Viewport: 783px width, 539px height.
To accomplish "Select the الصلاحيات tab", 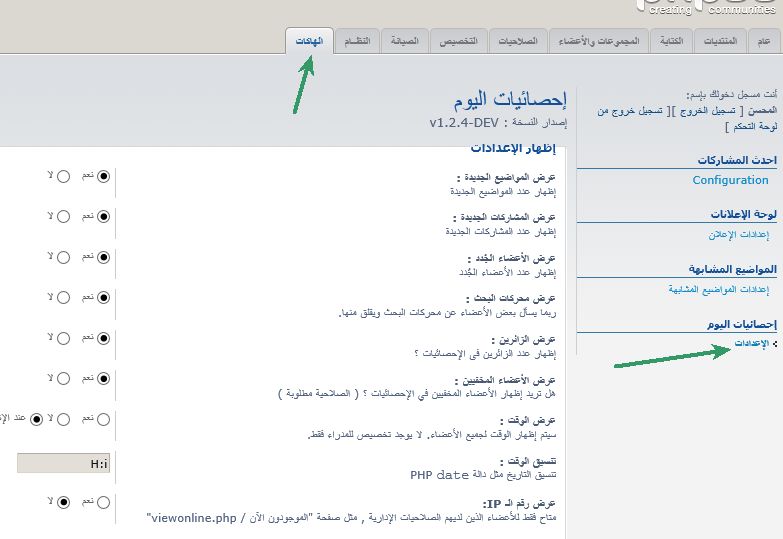I will coord(518,42).
